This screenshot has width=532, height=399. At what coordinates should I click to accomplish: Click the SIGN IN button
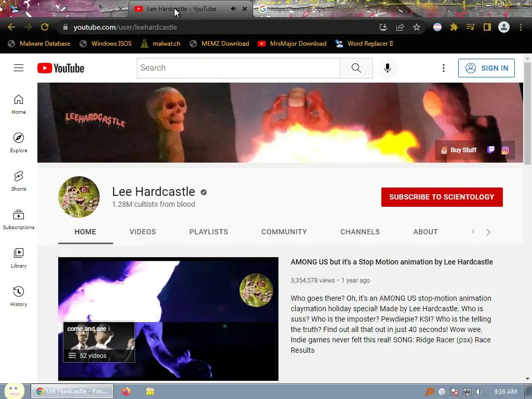(x=486, y=68)
